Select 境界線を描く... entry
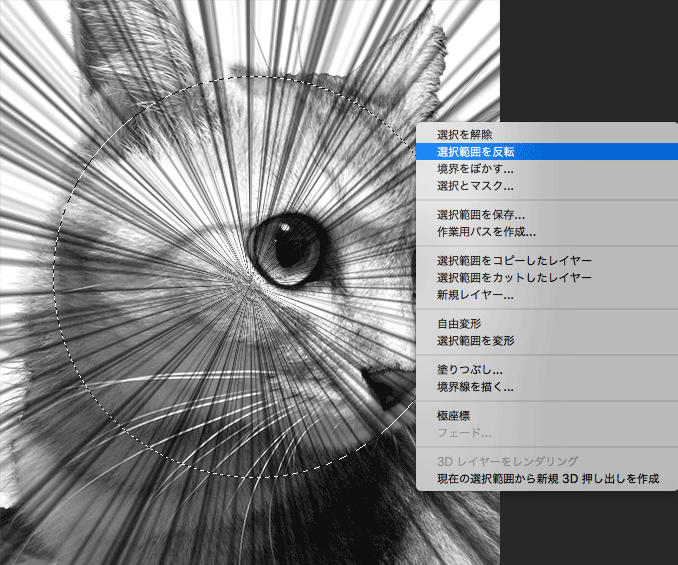The width and height of the screenshot is (678, 565). (547, 387)
